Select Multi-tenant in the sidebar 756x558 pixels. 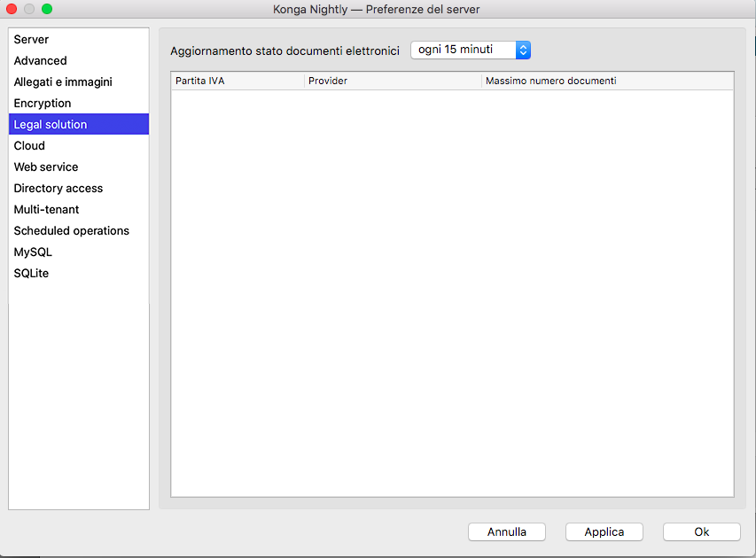pyautogui.click(x=47, y=210)
